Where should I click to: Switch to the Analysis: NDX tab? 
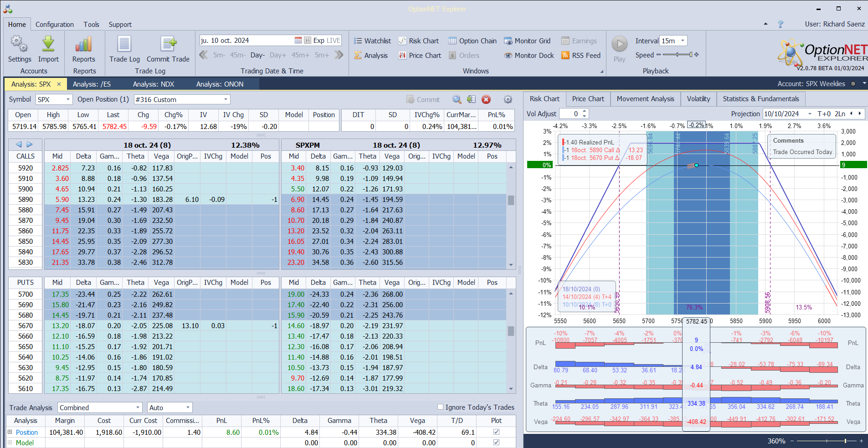point(154,84)
